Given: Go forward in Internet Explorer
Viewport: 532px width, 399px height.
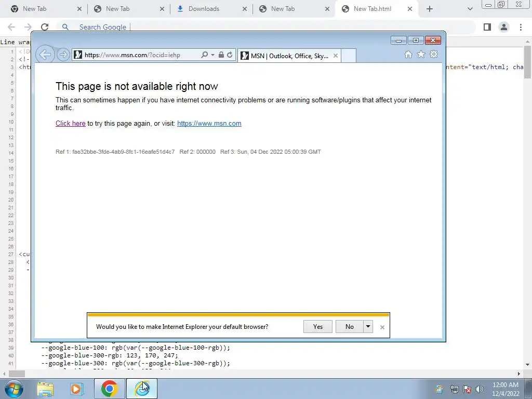Looking at the screenshot, I should coord(63,55).
